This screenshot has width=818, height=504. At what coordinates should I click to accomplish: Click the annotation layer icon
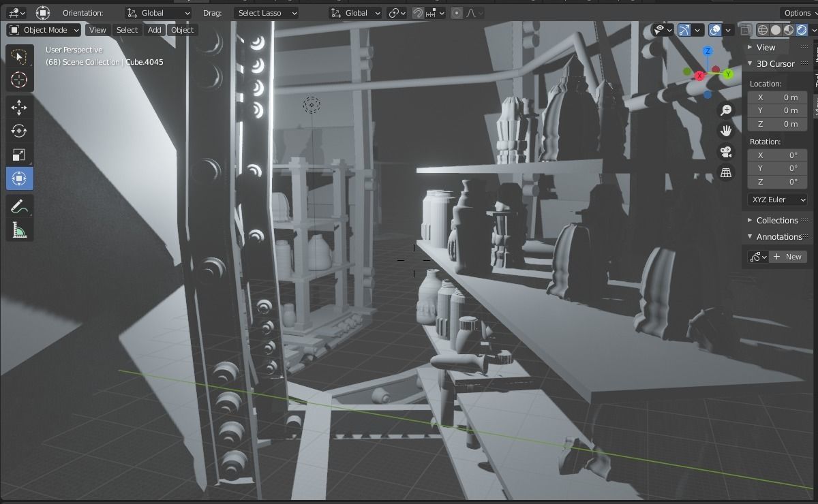click(x=757, y=257)
